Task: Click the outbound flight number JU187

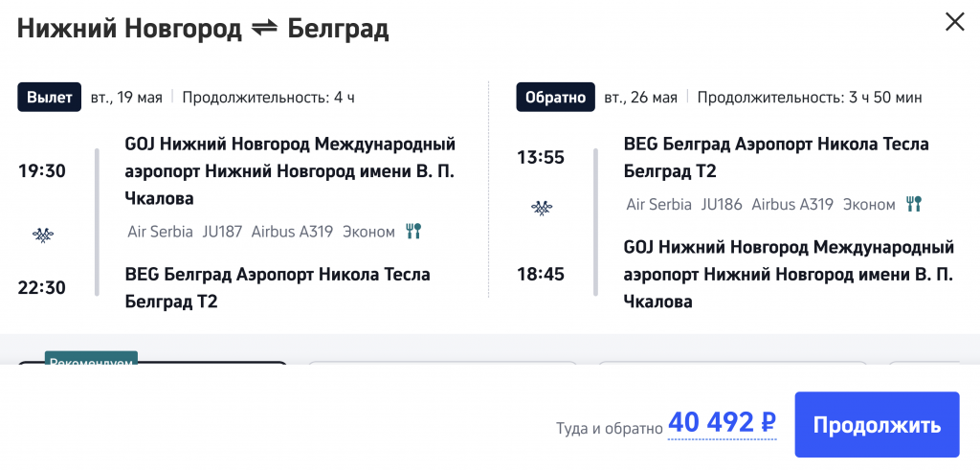Action: tap(222, 231)
